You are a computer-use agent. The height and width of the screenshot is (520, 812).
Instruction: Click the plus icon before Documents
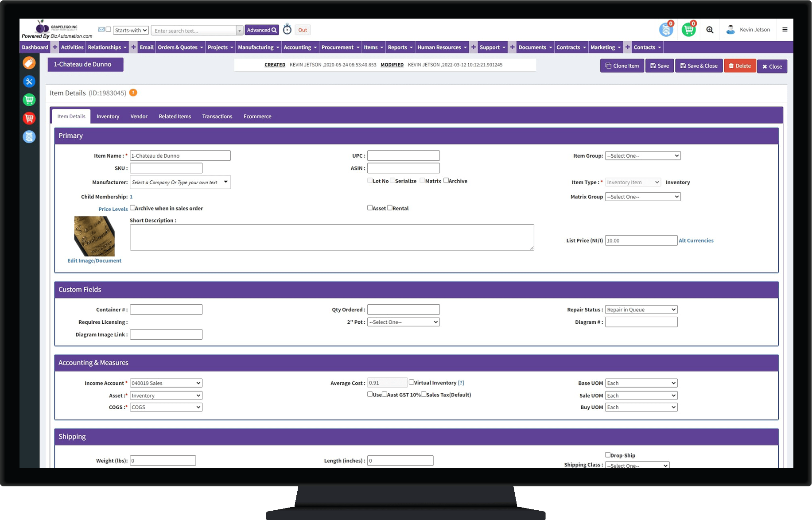pyautogui.click(x=512, y=47)
